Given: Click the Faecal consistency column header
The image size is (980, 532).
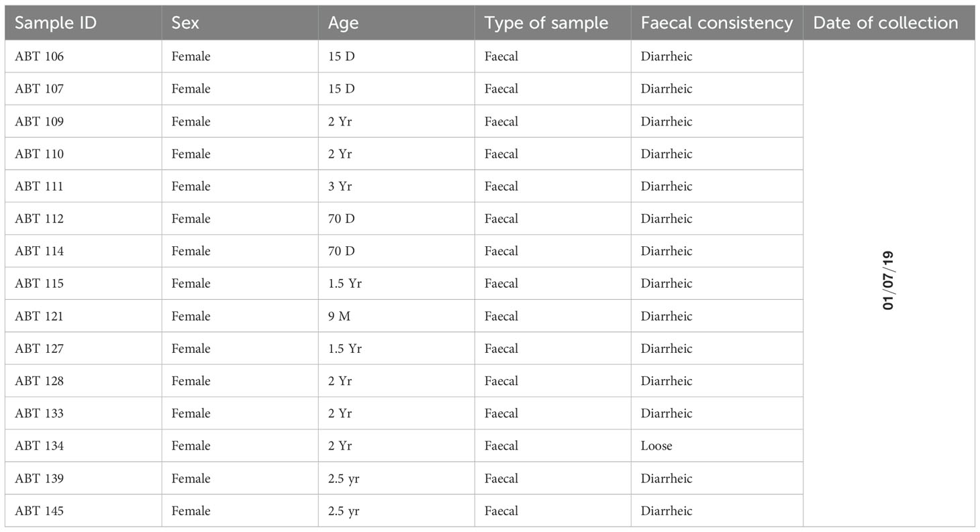Looking at the screenshot, I should pyautogui.click(x=717, y=23).
